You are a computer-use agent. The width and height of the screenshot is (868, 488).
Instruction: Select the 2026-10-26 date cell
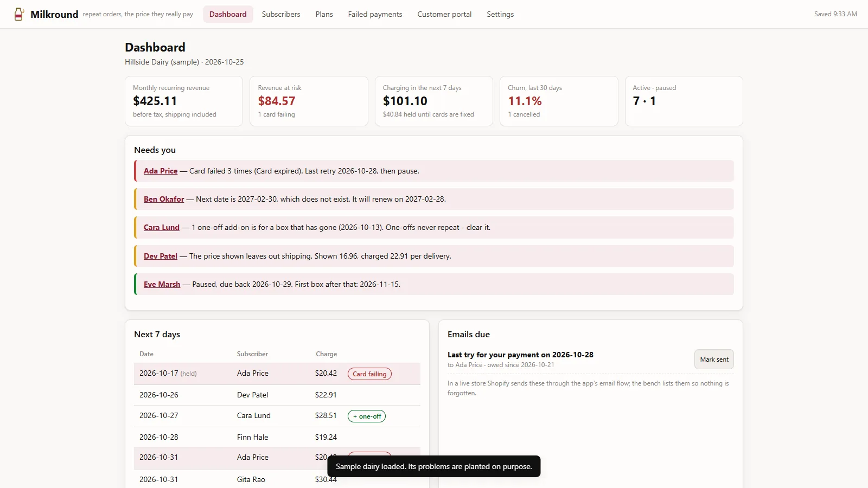point(159,395)
